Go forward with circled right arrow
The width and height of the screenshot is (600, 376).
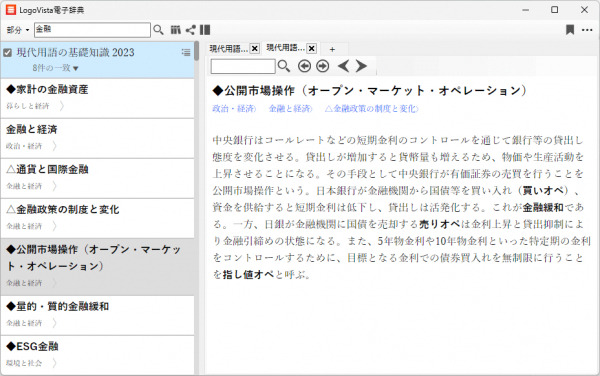[x=323, y=66]
